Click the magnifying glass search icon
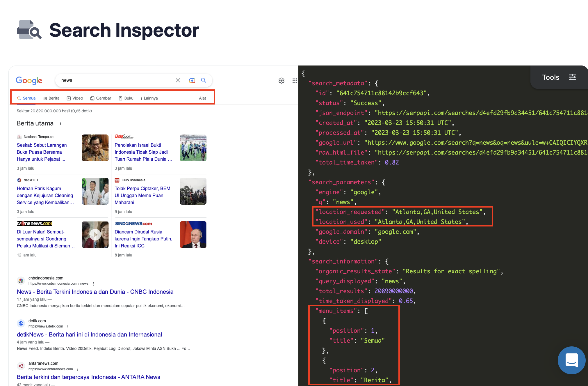This screenshot has height=386, width=588. (x=204, y=80)
